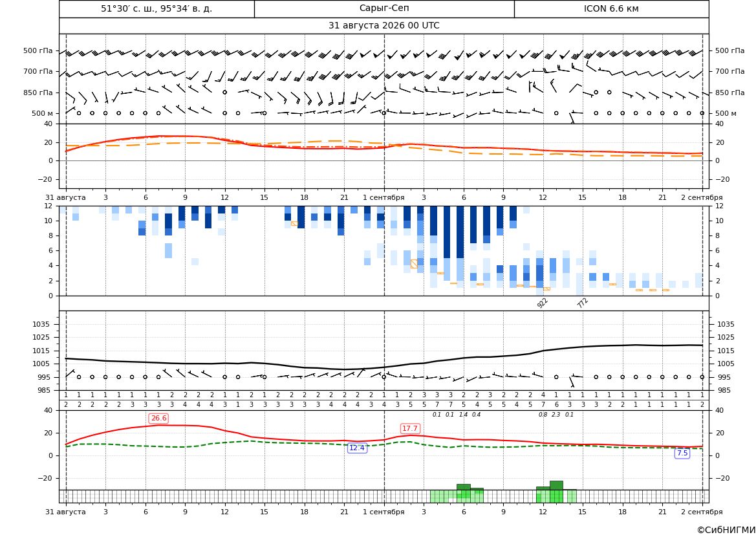Click the 772 cloud base label

coord(583,303)
